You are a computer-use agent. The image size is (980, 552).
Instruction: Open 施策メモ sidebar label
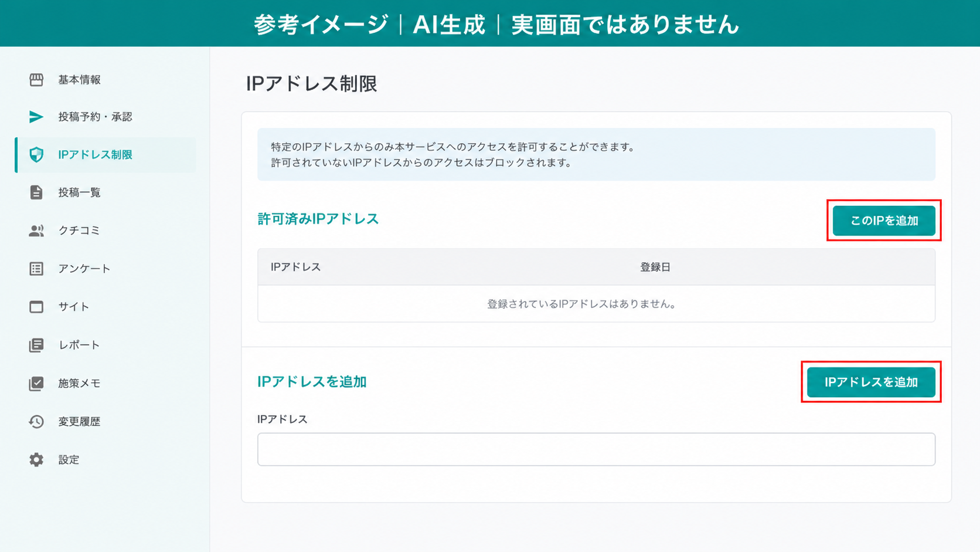point(80,383)
